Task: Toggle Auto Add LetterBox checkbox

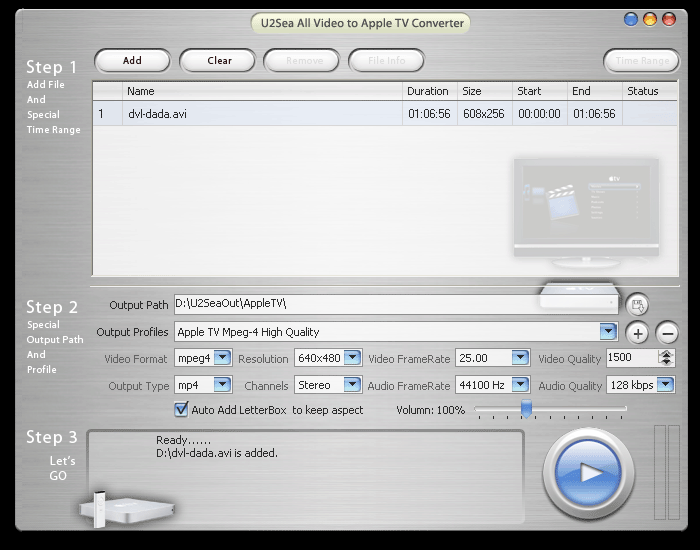Action: point(181,409)
